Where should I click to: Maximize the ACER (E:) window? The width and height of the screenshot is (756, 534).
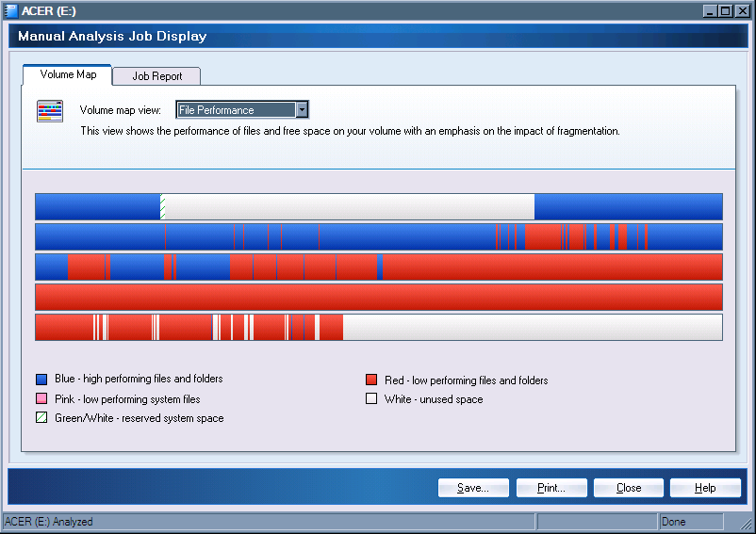click(x=725, y=10)
